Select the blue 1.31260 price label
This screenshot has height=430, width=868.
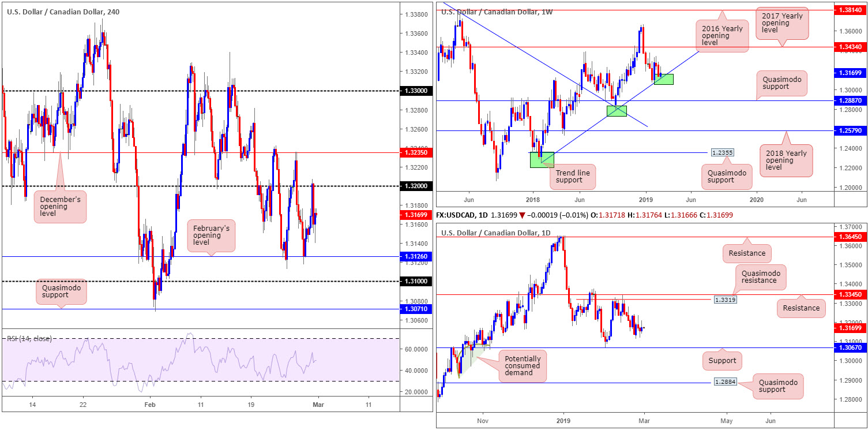tap(416, 257)
